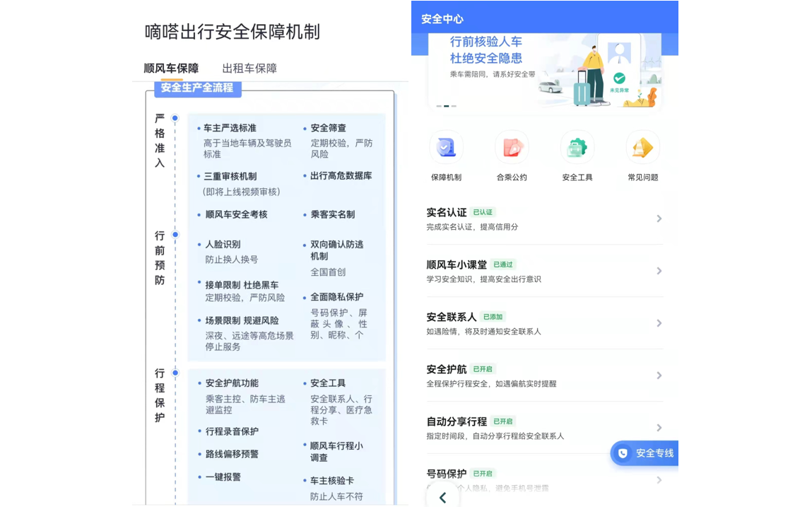The width and height of the screenshot is (812, 507).
Task: Open the 实名认证 entry
Action: 545,218
